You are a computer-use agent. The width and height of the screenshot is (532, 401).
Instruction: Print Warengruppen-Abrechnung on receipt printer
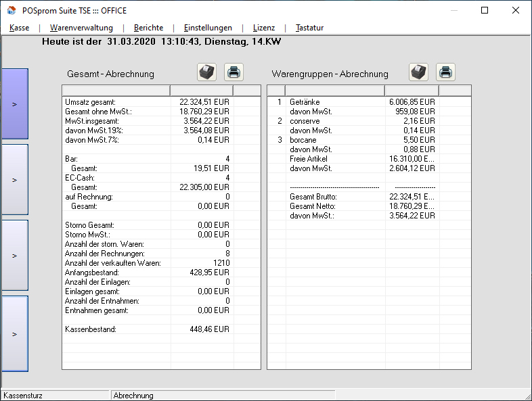click(418, 72)
